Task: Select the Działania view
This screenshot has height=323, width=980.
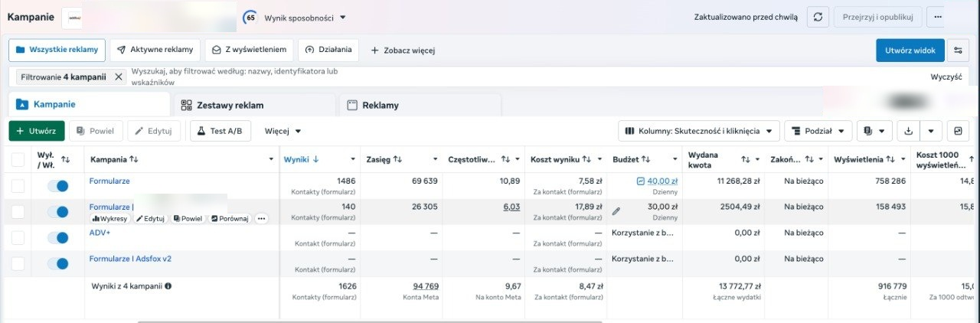Action: tap(328, 50)
